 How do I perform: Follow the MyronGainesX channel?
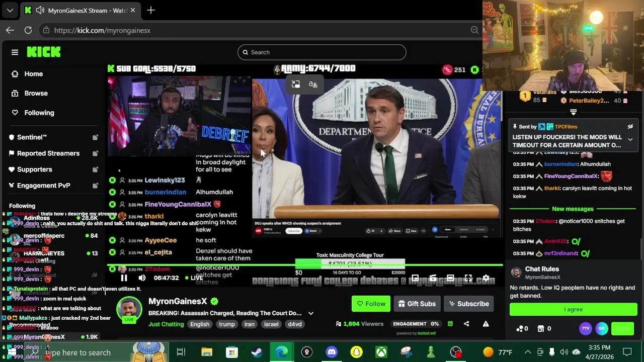(x=371, y=304)
